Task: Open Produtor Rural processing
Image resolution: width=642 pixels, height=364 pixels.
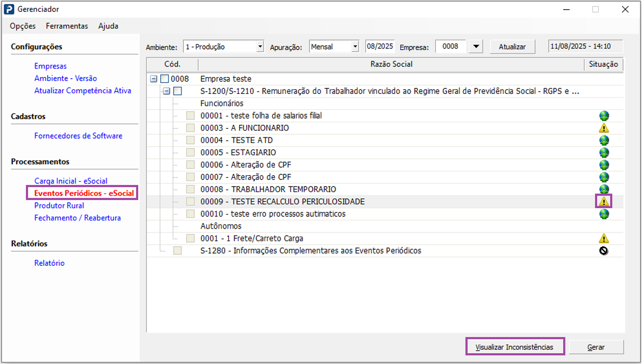Action: (x=59, y=205)
